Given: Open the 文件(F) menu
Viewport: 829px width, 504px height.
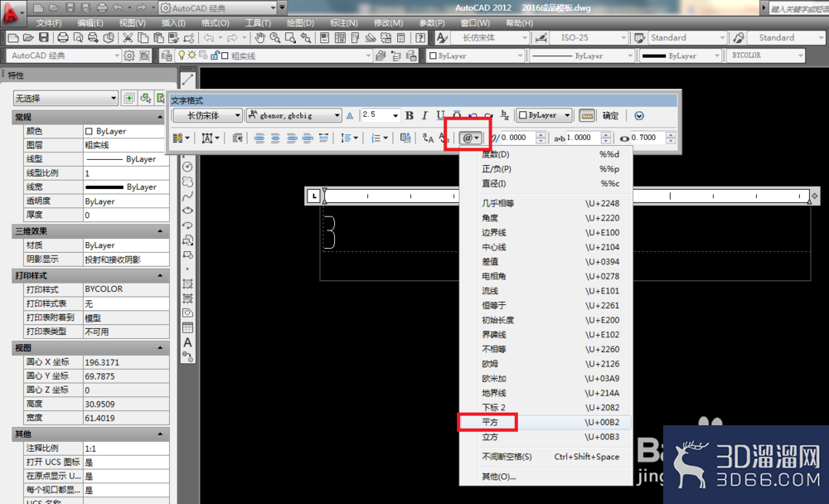Looking at the screenshot, I should coord(49,23).
